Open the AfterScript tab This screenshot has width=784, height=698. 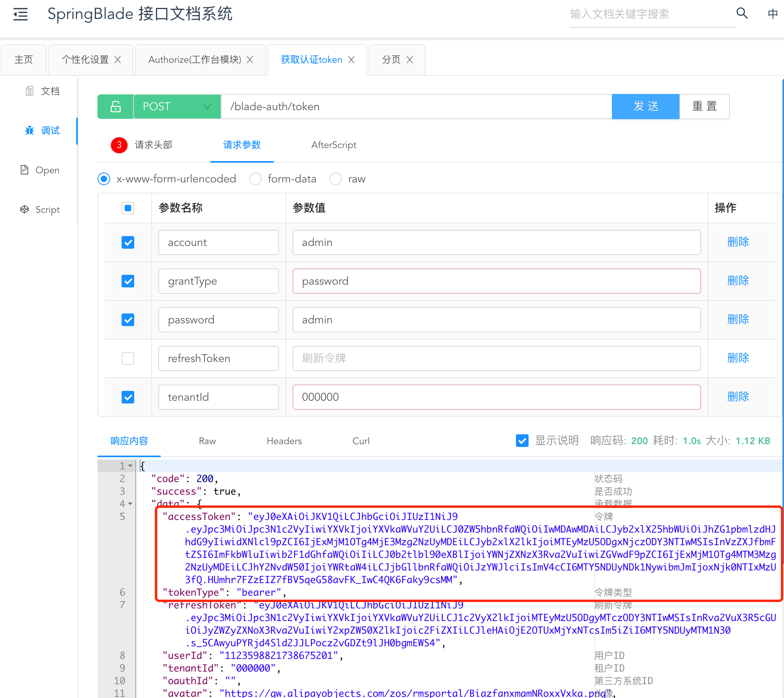pos(334,145)
